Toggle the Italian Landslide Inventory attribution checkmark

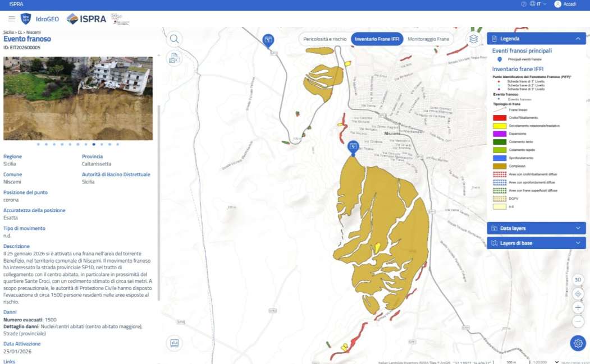coord(557,362)
